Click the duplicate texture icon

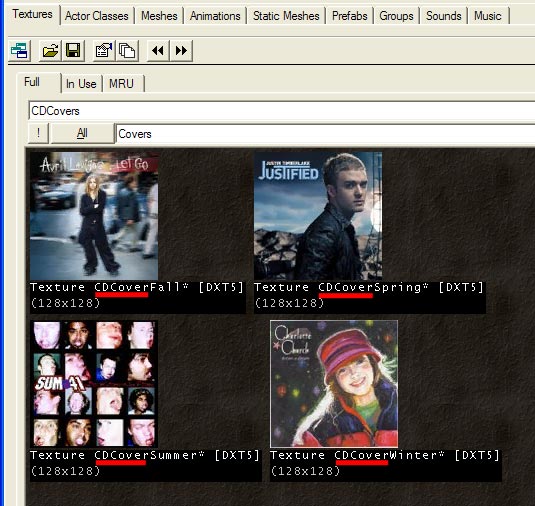(127, 51)
